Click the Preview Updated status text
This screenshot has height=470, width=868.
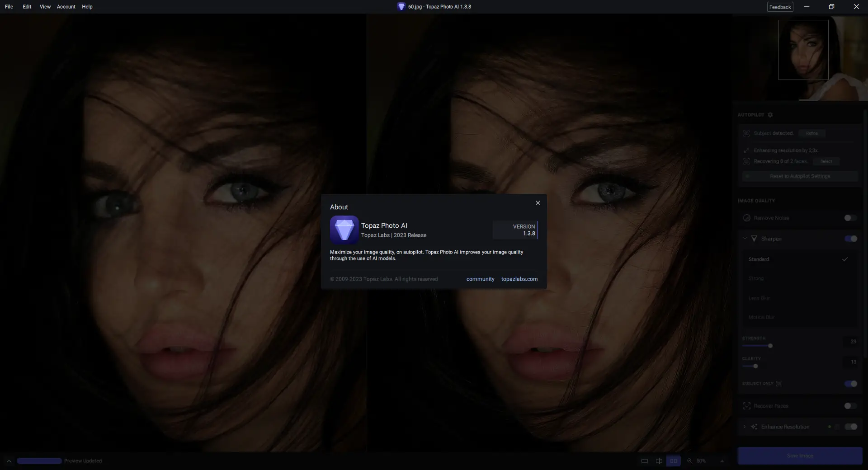tap(83, 461)
